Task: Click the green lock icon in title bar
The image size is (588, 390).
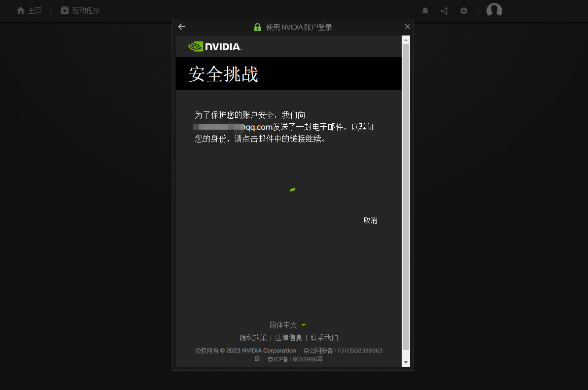Action: tap(257, 27)
